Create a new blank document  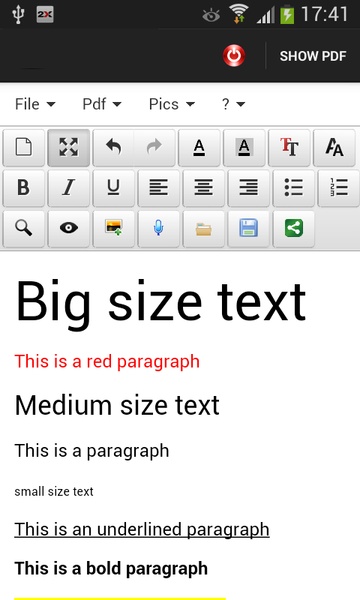24,147
